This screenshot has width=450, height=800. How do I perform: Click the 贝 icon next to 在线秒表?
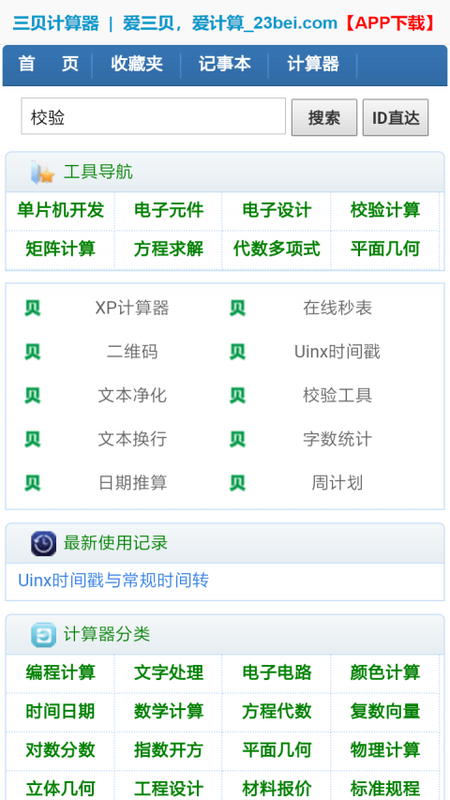click(237, 308)
